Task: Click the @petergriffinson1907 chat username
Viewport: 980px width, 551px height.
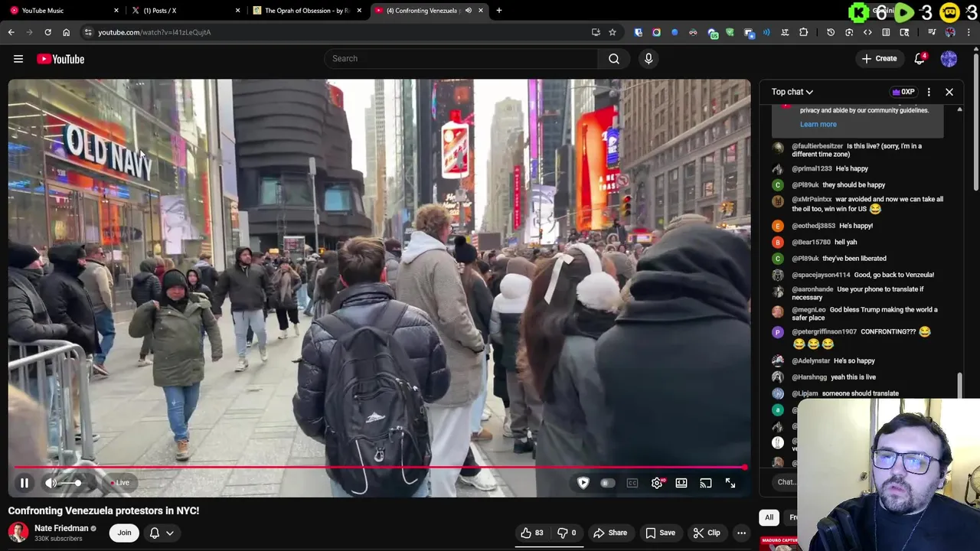Action: 824,332
